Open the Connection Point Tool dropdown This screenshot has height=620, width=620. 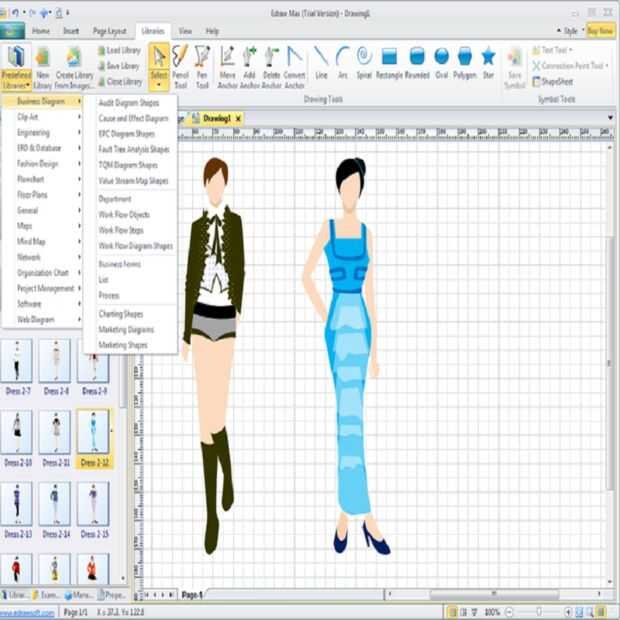pyautogui.click(x=570, y=66)
